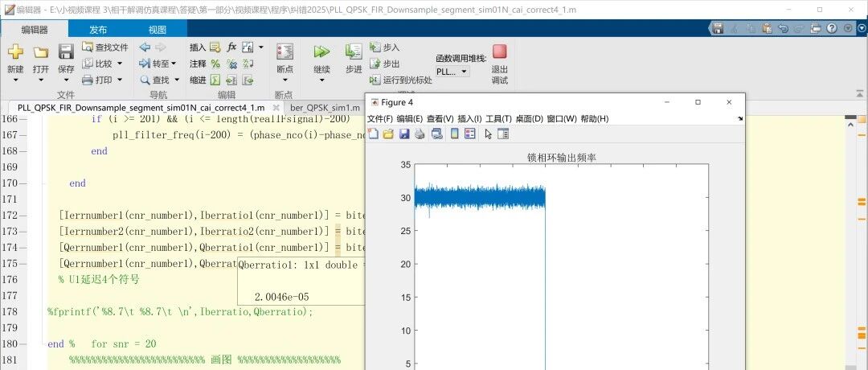Open the Desktop (桌面) menu in Figure 4
Image resolution: width=868 pixels, height=370 pixels.
coord(530,118)
